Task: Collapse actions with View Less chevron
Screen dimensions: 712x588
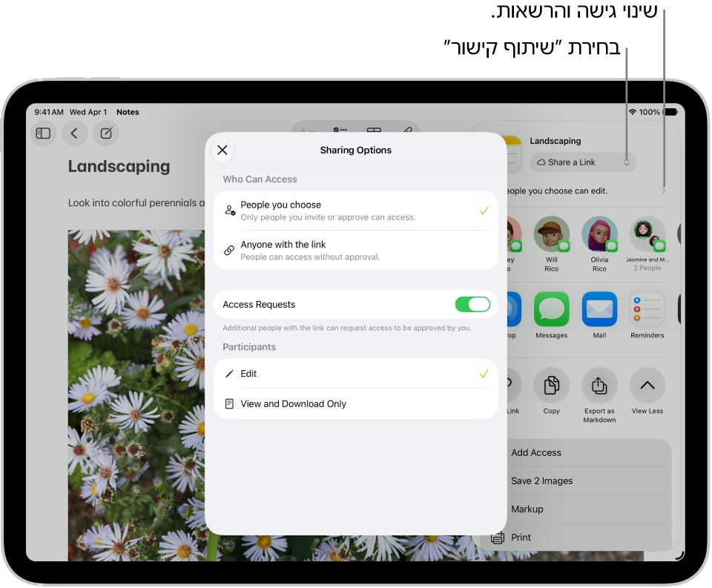Action: coord(647,386)
